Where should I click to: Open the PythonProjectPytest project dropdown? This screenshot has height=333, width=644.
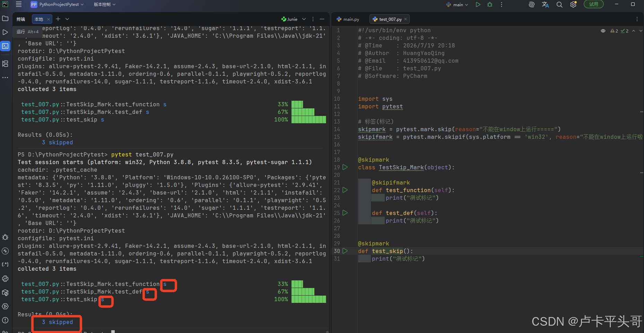61,4
